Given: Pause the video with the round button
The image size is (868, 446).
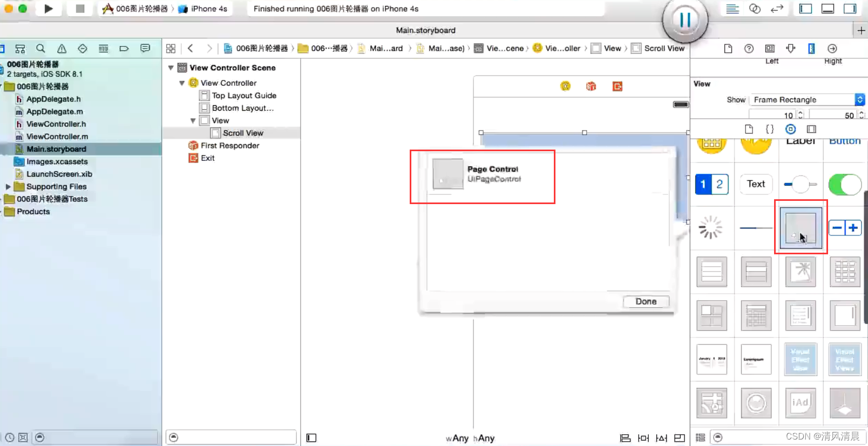Looking at the screenshot, I should tap(685, 20).
